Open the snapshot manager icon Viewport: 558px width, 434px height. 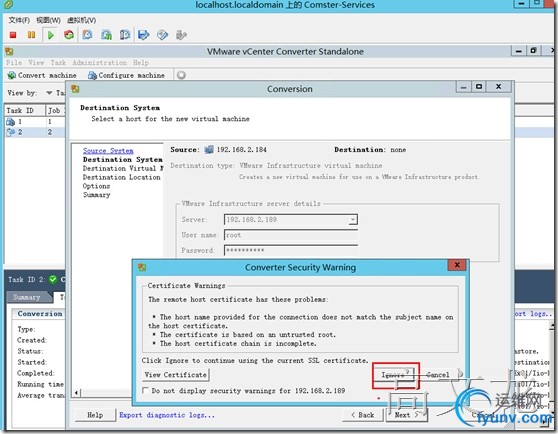125,35
